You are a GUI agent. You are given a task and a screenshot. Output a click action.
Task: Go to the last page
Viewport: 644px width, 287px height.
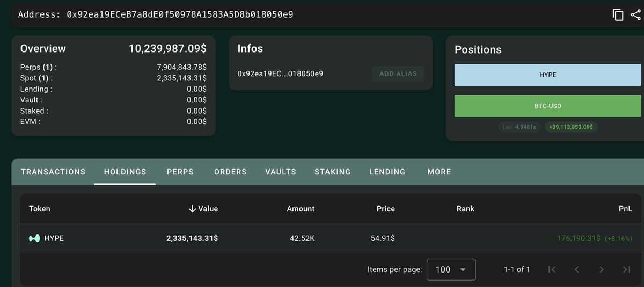(626, 269)
